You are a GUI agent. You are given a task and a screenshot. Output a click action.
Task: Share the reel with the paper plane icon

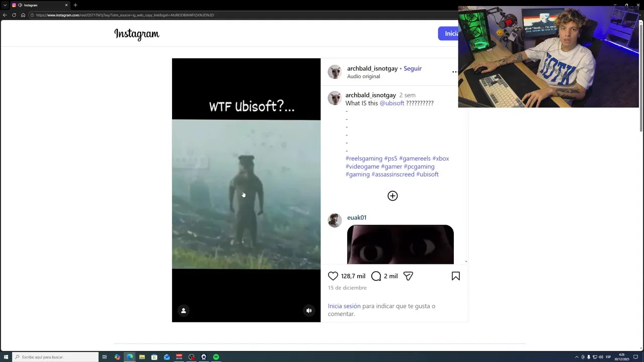tap(408, 276)
